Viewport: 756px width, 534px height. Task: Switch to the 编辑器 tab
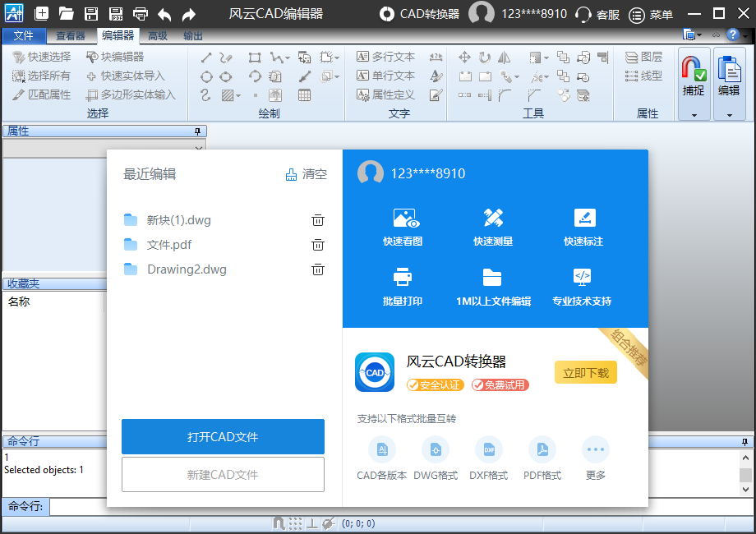tap(118, 35)
